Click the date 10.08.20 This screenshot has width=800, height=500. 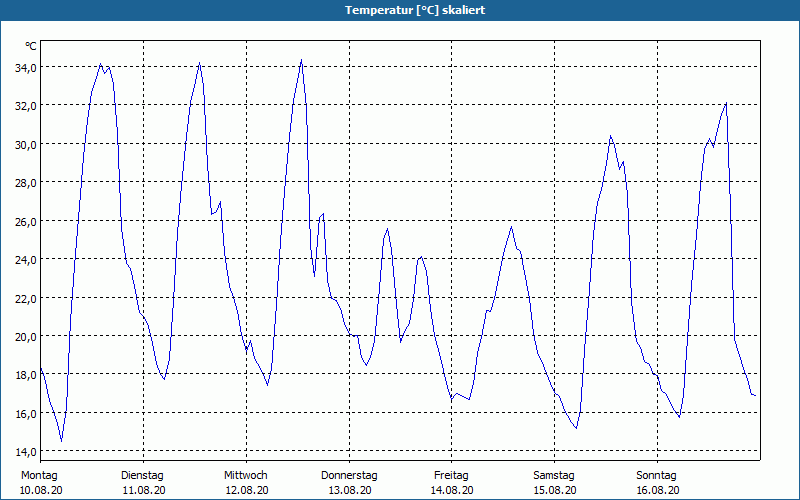(x=41, y=491)
